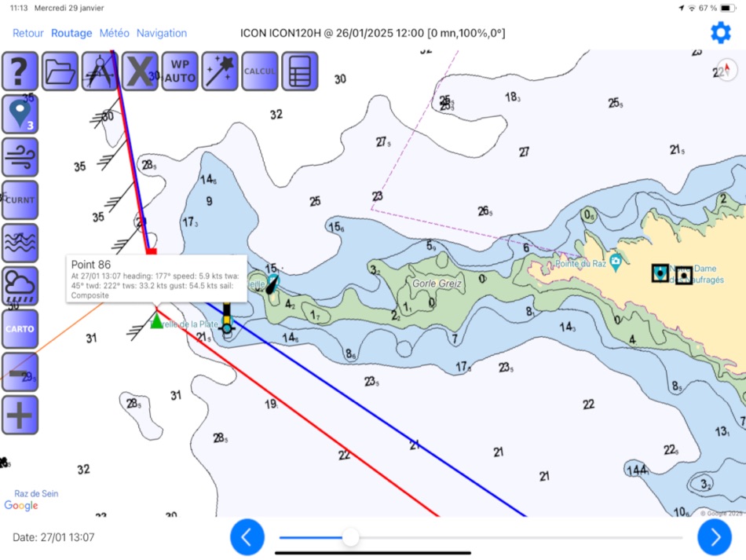
Task: Tap the La Vieille lighthouse marker
Action: [272, 283]
